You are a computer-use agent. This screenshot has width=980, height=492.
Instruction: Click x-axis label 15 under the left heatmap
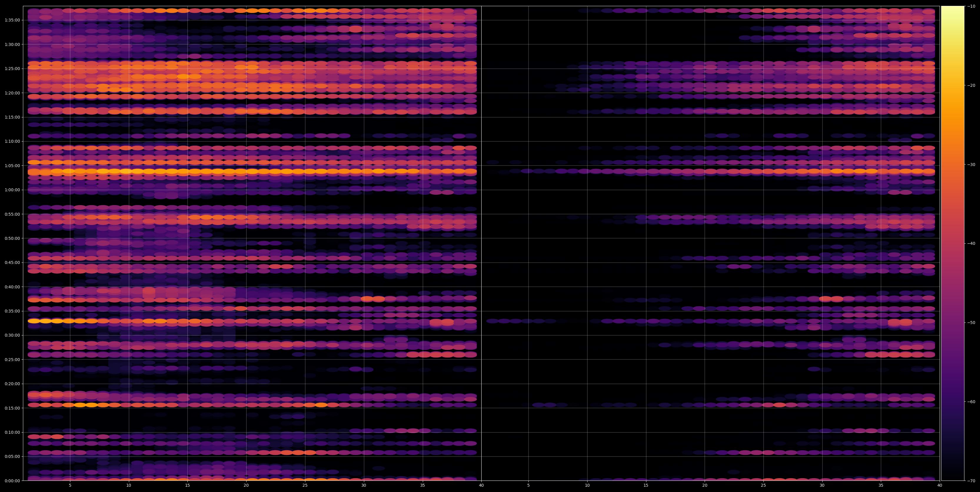click(187, 486)
